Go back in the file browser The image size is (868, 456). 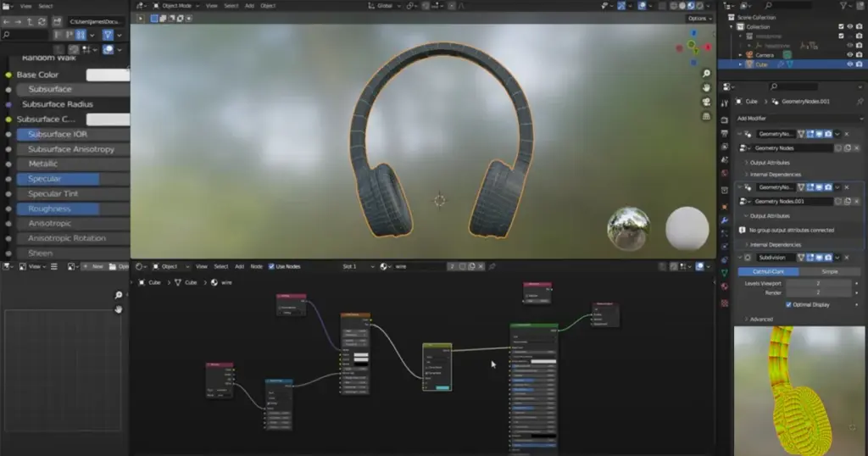click(6, 21)
